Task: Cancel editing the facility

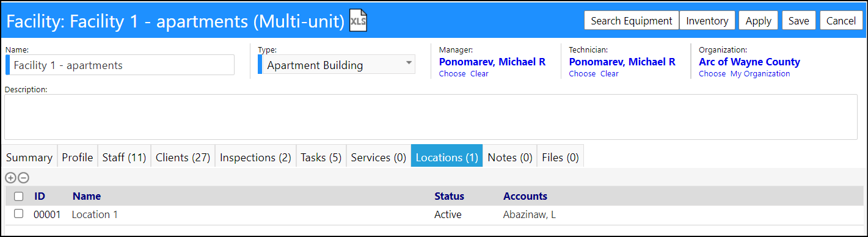Action: click(841, 21)
